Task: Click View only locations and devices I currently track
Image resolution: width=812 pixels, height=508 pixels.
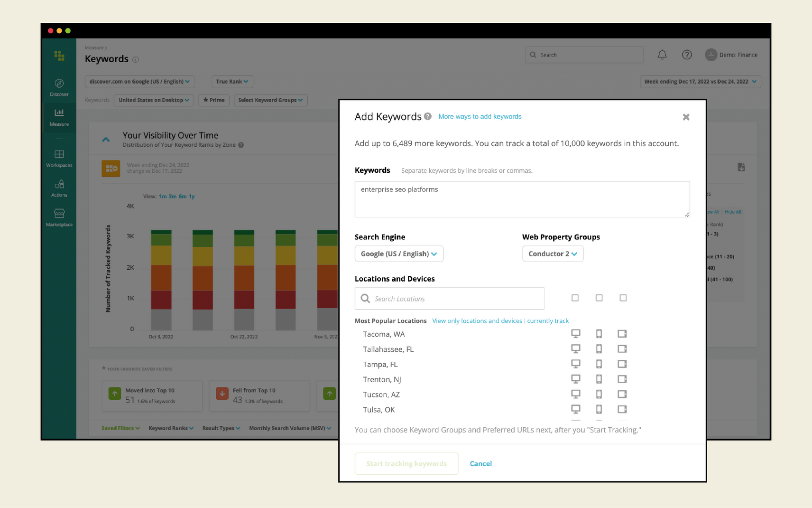Action: (x=500, y=321)
